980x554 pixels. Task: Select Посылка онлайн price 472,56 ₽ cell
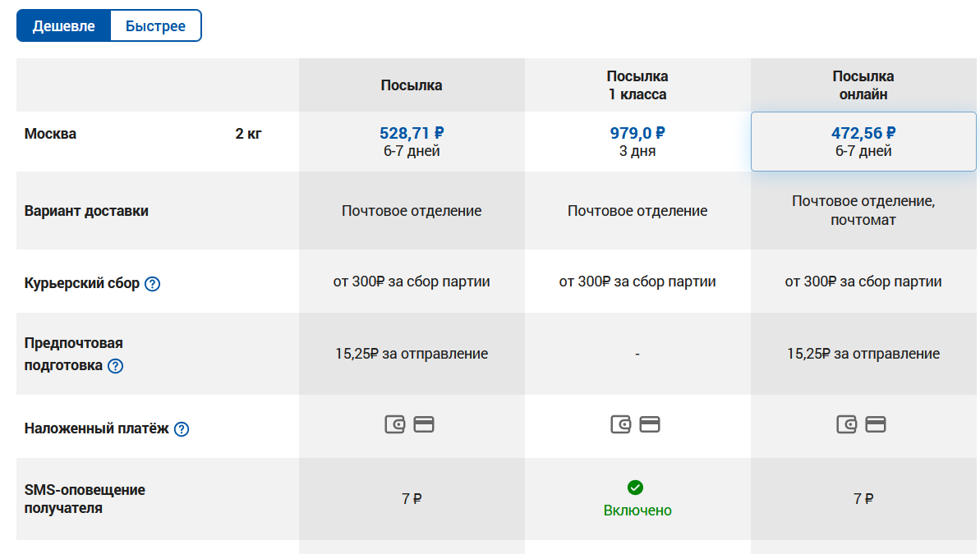click(x=863, y=141)
